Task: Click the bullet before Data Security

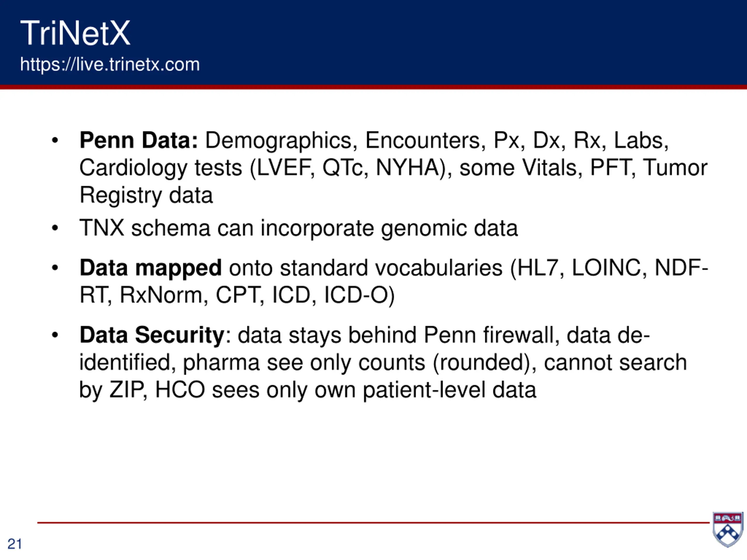Action: click(x=55, y=335)
